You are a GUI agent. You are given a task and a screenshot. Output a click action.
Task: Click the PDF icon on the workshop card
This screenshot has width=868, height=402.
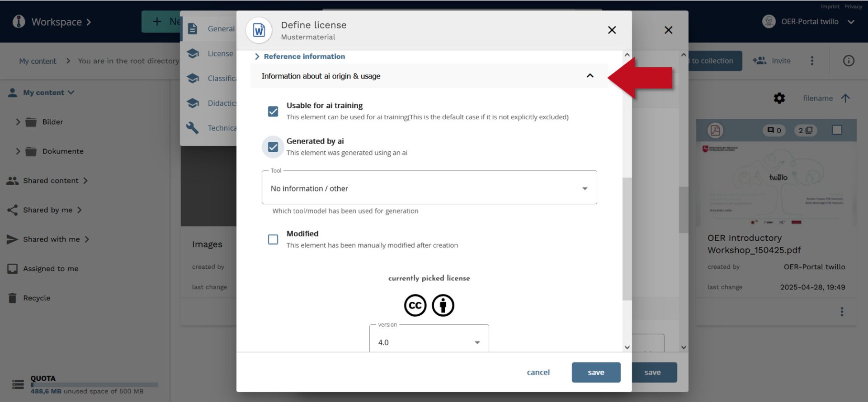[x=715, y=131]
